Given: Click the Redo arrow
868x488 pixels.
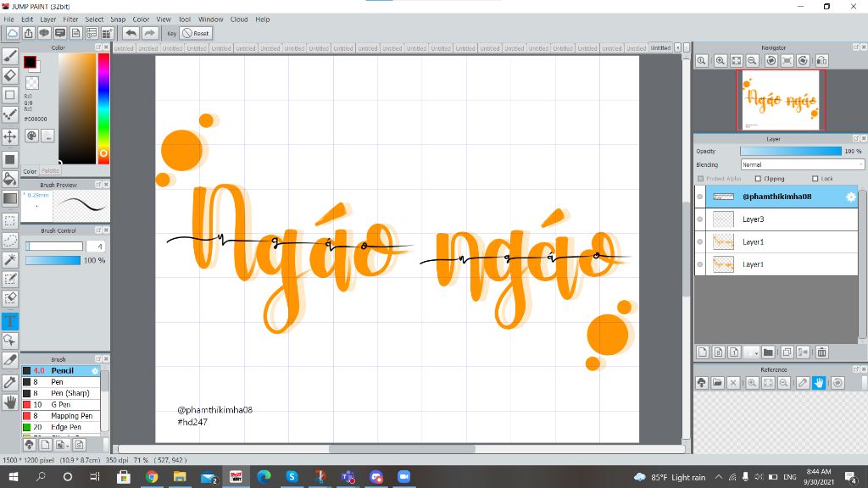Looking at the screenshot, I should tap(149, 33).
